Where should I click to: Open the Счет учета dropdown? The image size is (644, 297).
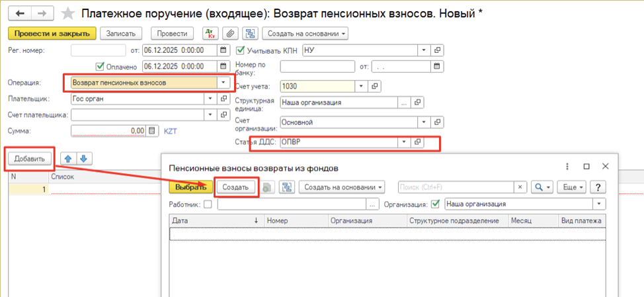coord(361,86)
